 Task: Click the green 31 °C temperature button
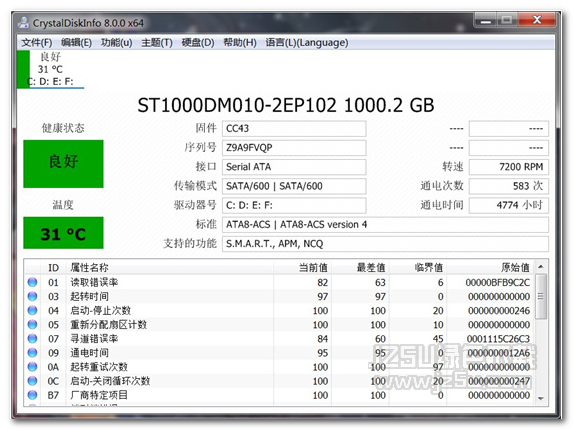click(63, 233)
